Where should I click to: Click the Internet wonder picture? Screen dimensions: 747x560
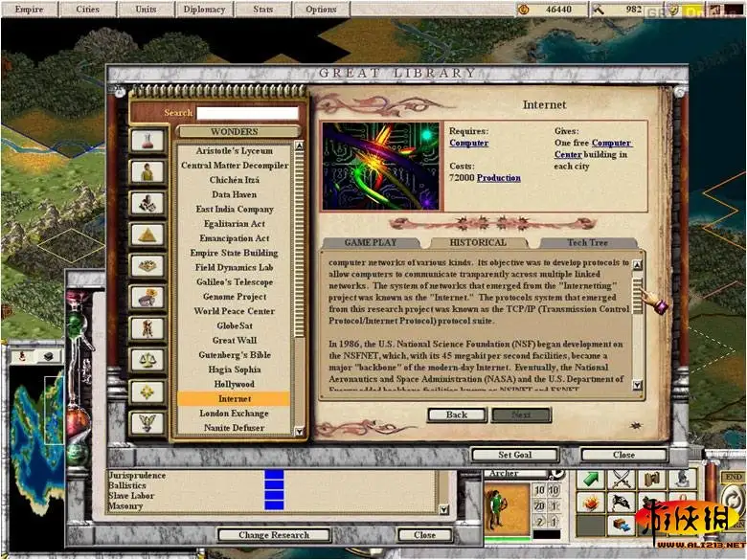(381, 167)
